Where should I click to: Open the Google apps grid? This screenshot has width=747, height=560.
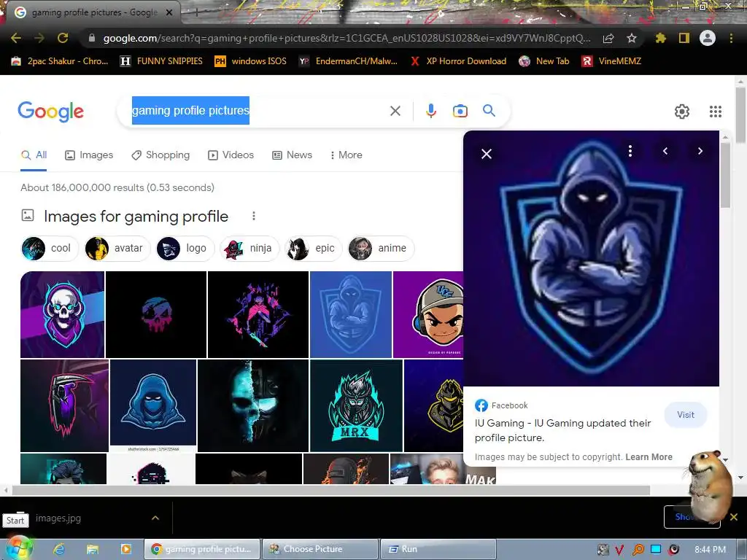pos(716,112)
